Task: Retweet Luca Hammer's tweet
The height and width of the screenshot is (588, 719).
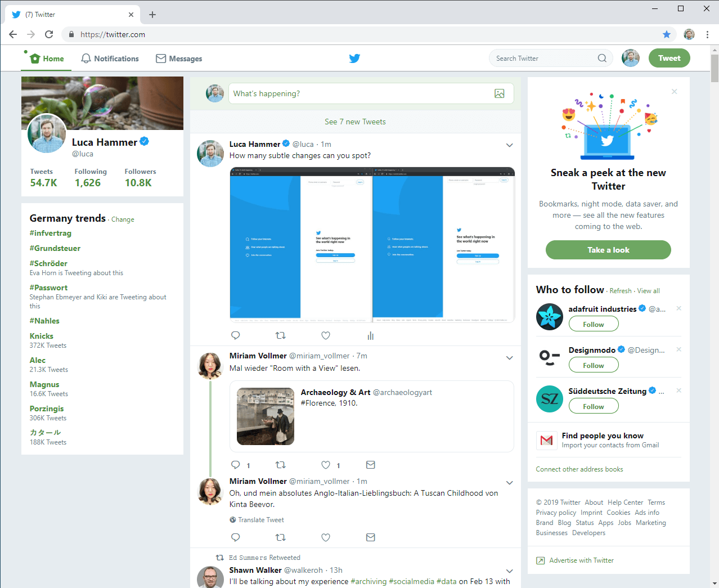Action: click(x=281, y=335)
